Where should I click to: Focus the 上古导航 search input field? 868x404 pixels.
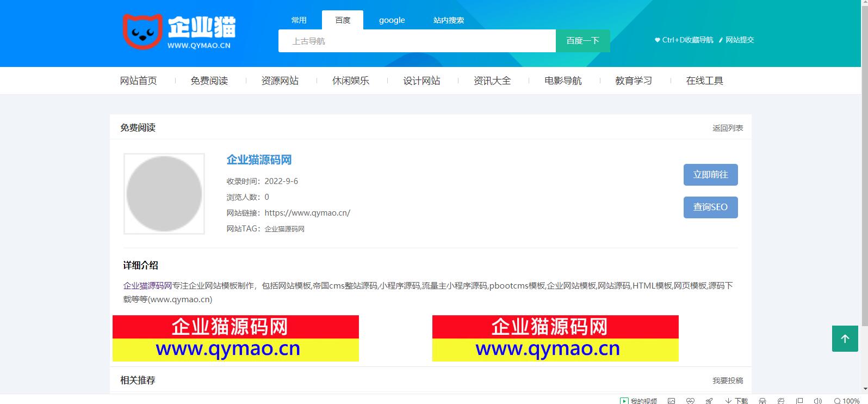417,41
